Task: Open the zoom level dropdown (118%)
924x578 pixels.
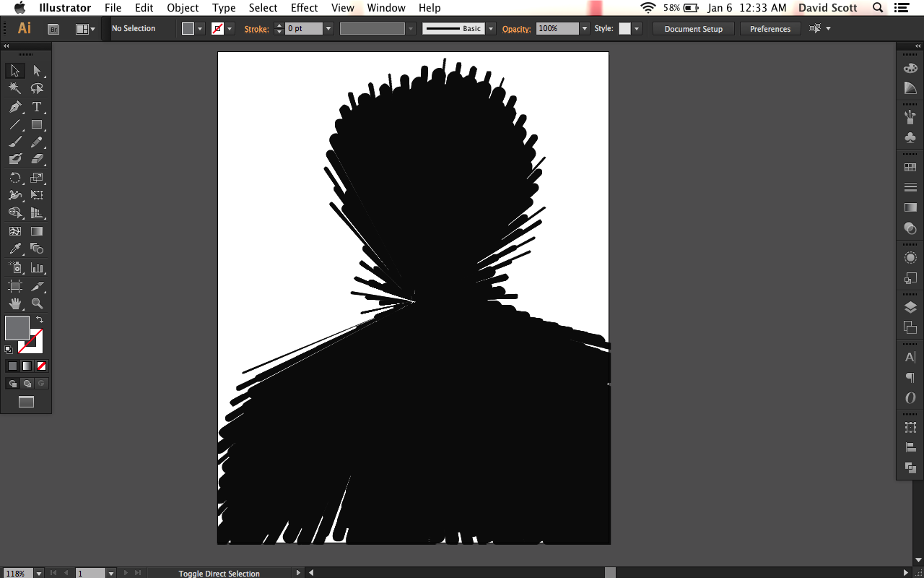Action: (x=39, y=574)
